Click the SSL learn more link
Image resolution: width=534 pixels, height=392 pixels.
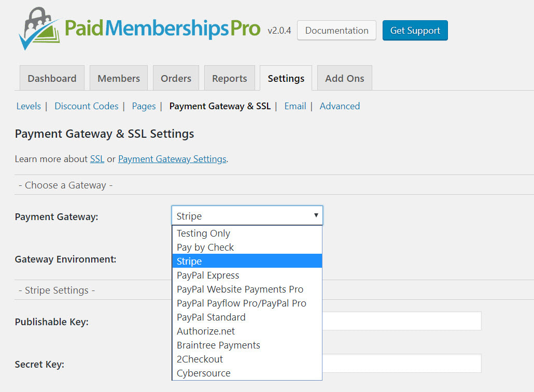[97, 159]
